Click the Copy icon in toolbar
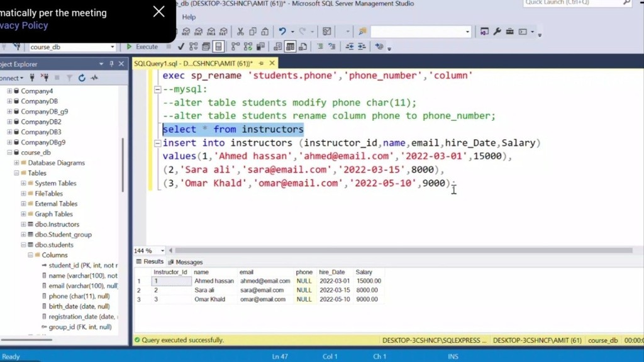 click(x=253, y=31)
